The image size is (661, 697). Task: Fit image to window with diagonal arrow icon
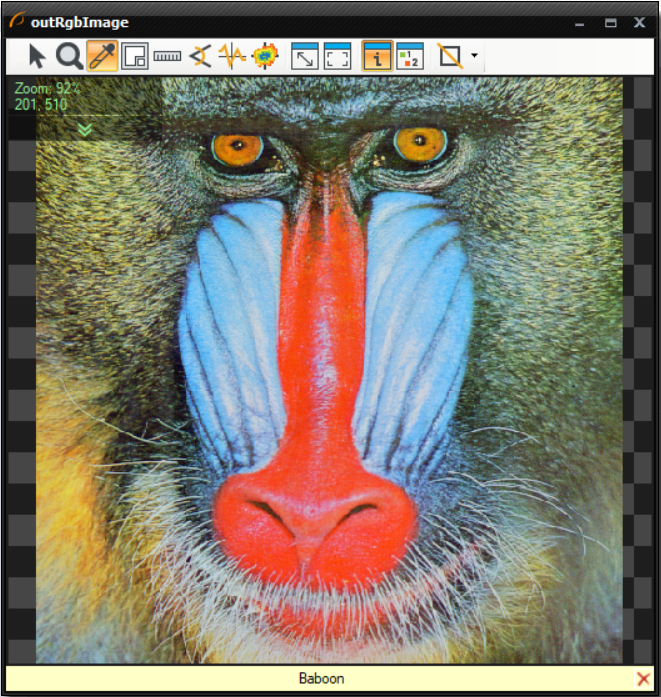tap(305, 57)
